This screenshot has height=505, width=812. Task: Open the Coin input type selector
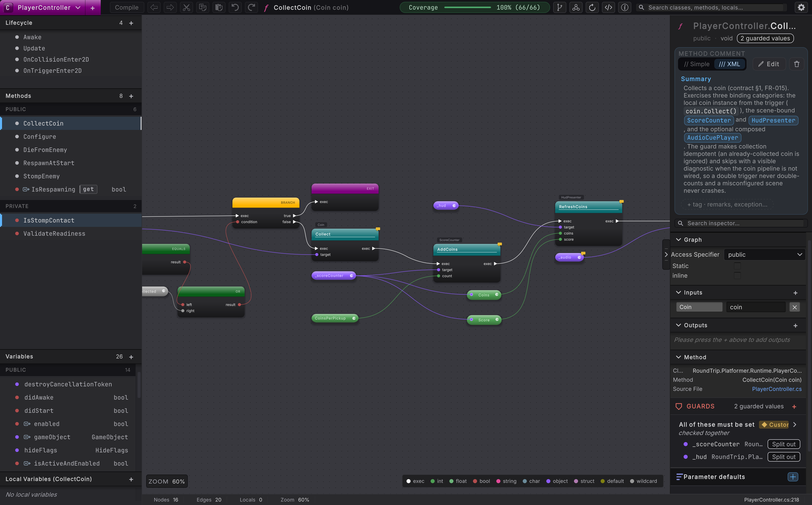tap(699, 307)
